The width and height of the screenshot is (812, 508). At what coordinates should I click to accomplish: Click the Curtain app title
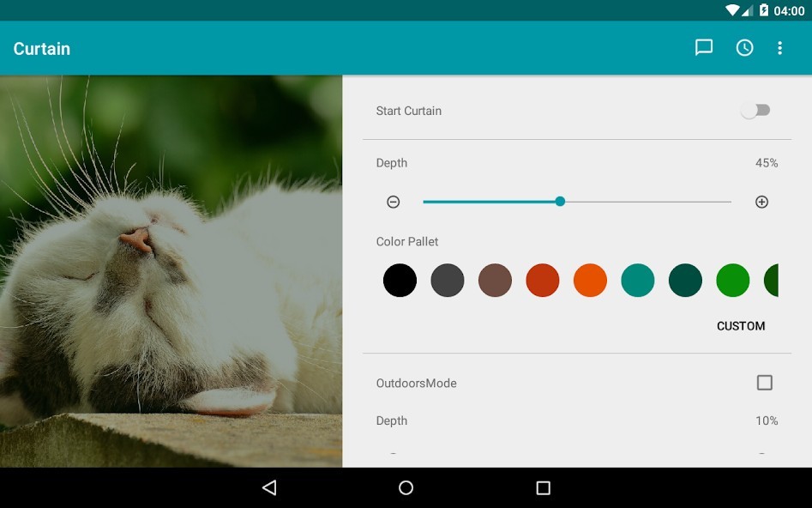pos(41,48)
